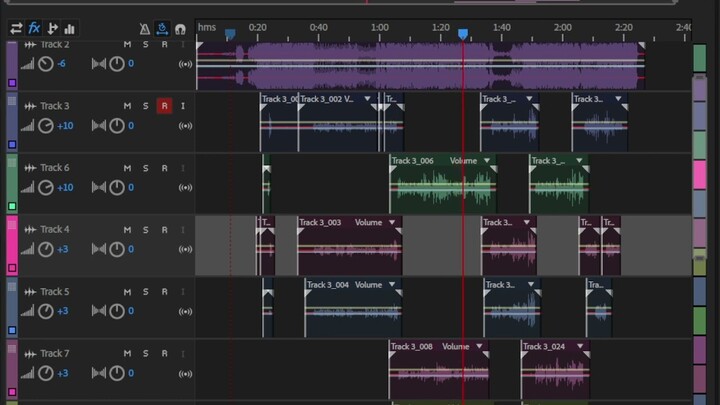Click Track 7 pan value 0
The image size is (720, 405).
click(x=131, y=373)
